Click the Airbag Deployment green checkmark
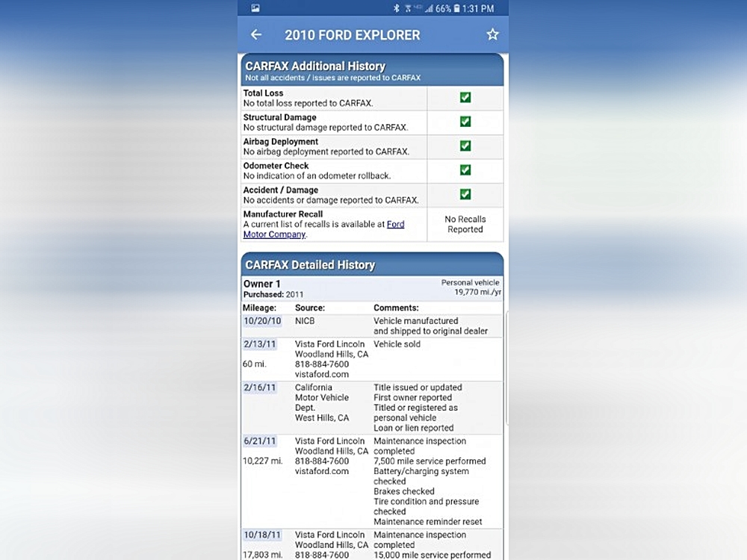747x560 pixels. coord(465,146)
